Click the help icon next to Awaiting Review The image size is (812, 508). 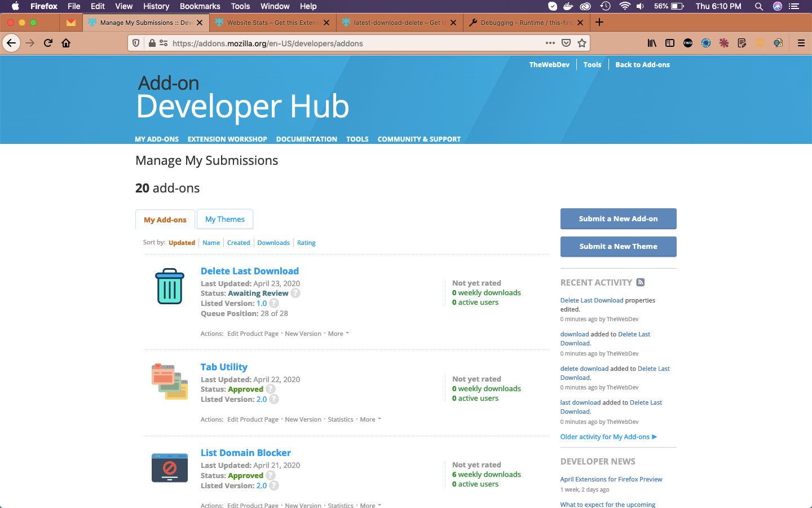point(295,293)
